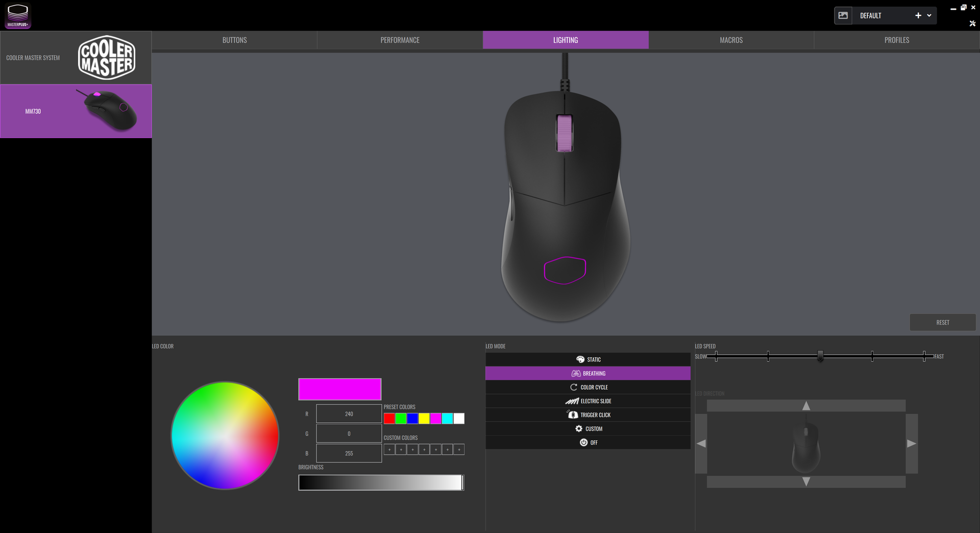The image size is (980, 533).
Task: Pick the white preset color
Action: click(x=459, y=419)
